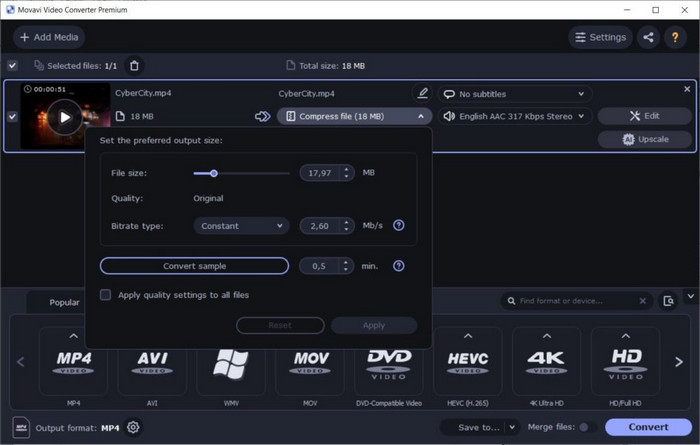The image size is (700, 445).
Task: Rename output file with pencil icon
Action: (422, 93)
